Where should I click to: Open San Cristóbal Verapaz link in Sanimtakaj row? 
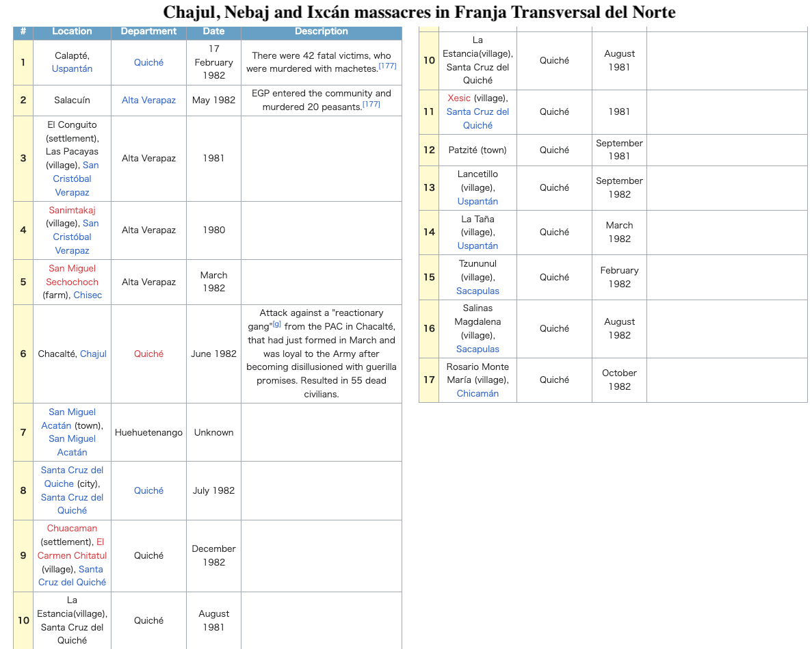[73, 237]
